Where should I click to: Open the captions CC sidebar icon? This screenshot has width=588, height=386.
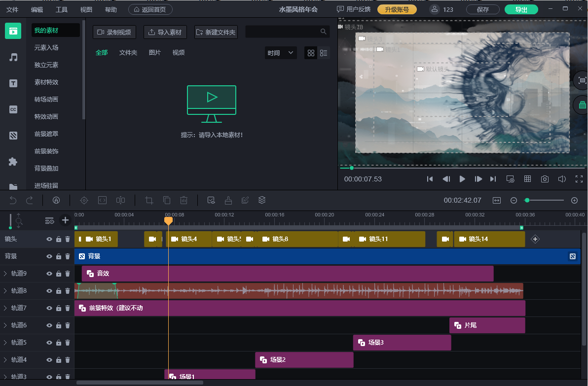13,109
